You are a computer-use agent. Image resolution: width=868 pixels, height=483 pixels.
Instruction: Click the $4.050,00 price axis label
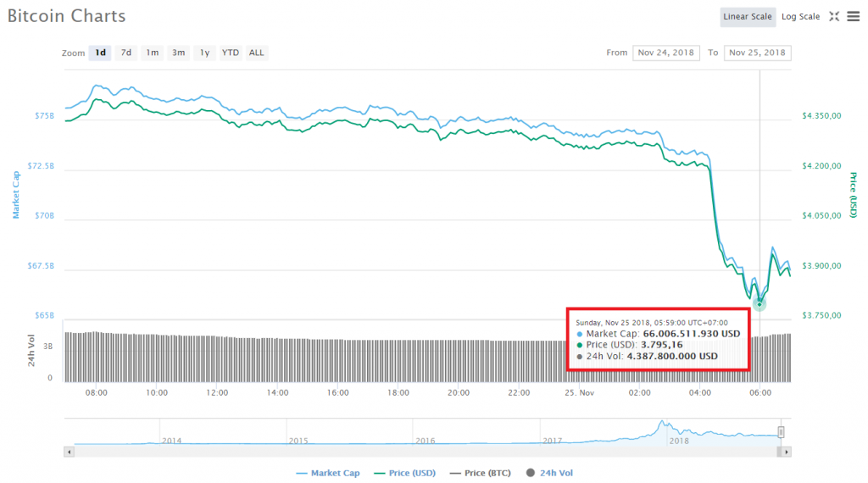[821, 216]
